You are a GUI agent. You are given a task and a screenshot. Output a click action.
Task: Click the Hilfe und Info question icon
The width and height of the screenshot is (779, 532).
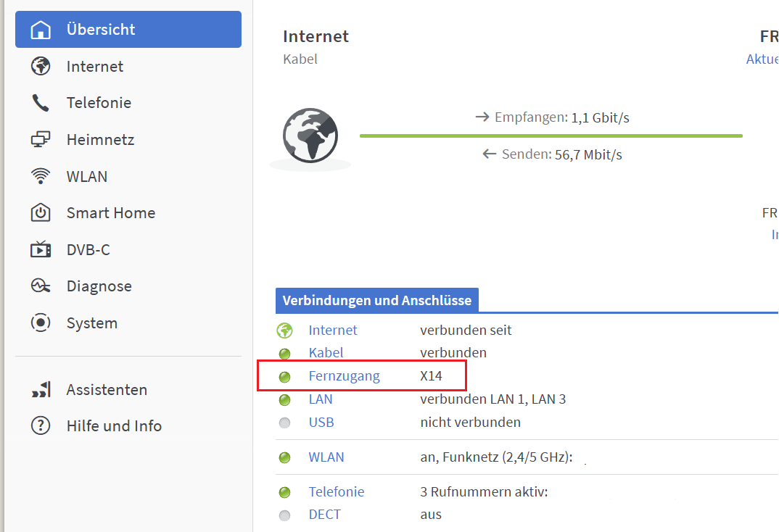tap(41, 426)
